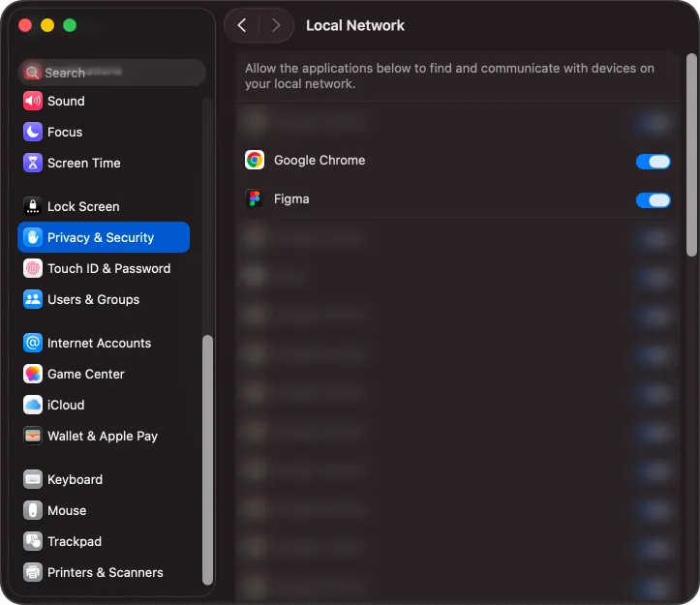Click the sidebar vertical scrollbar
The image size is (700, 605).
[x=207, y=460]
